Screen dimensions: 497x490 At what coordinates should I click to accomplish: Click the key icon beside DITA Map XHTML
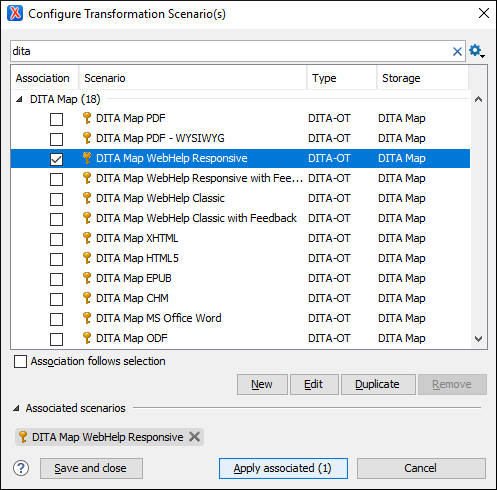[x=87, y=238]
